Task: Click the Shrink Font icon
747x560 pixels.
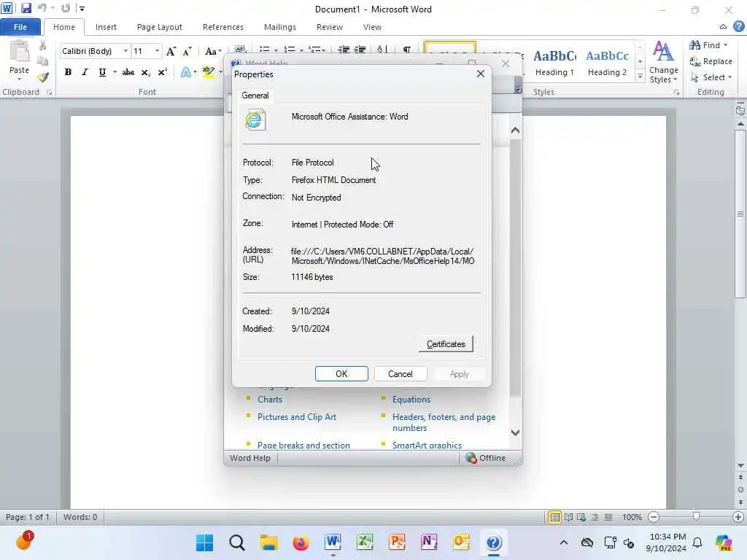Action: (187, 51)
